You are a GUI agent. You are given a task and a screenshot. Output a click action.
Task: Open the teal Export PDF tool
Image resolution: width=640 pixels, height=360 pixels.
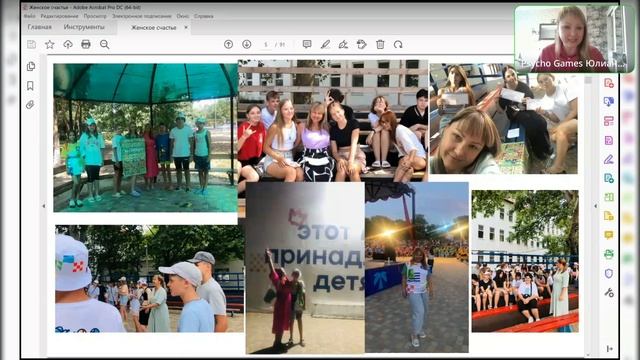[x=609, y=178]
